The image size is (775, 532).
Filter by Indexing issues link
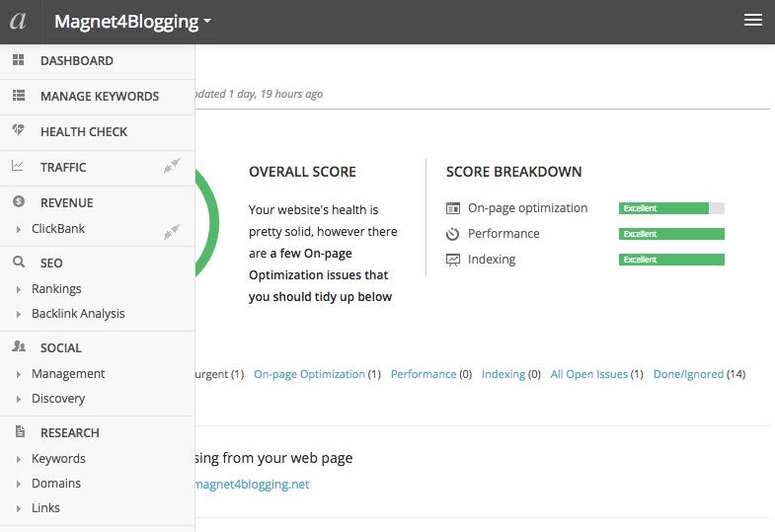tap(504, 374)
